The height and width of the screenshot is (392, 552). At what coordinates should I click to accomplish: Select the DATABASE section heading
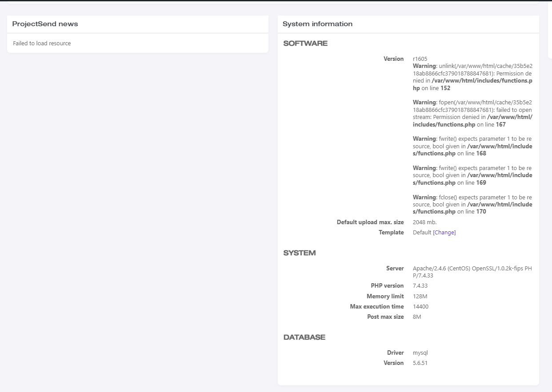click(304, 337)
